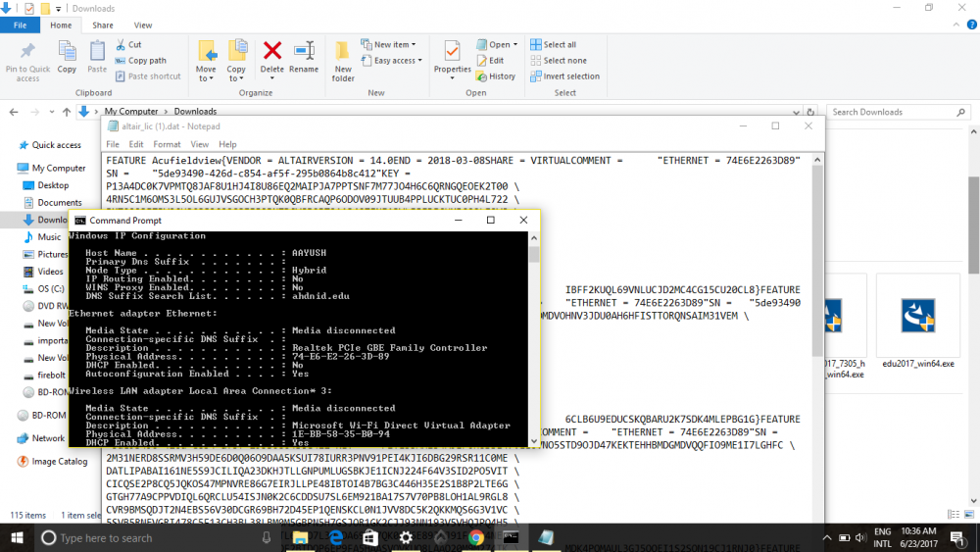Screen dimensions: 980x552
Task: Open Properties in ribbon
Action: pyautogui.click(x=452, y=58)
